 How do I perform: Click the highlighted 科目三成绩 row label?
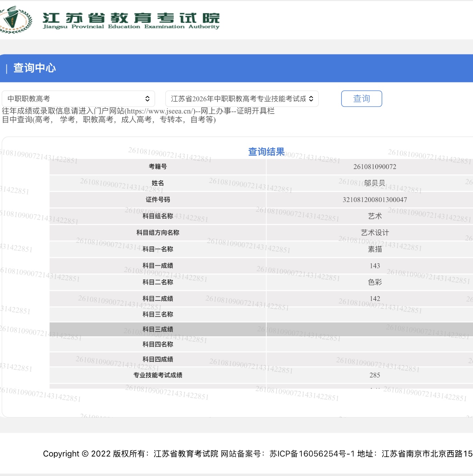[158, 329]
